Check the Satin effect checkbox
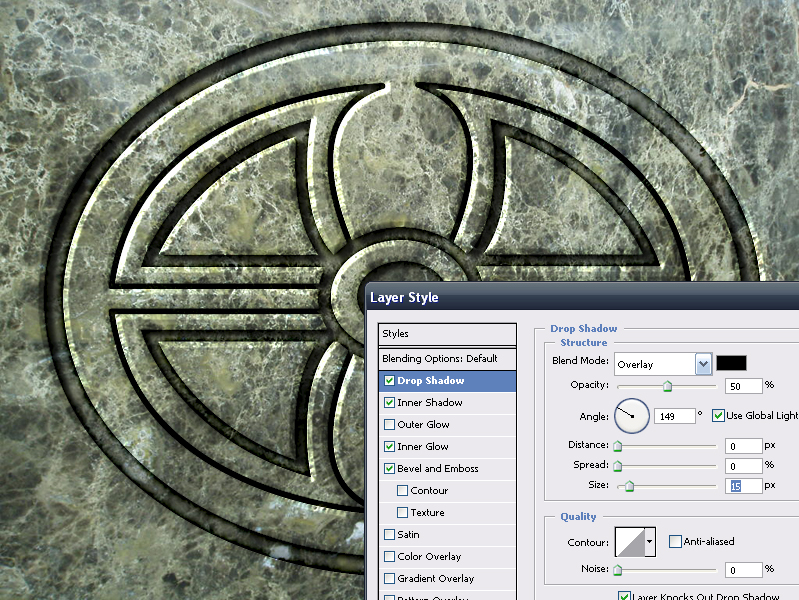 (x=389, y=535)
